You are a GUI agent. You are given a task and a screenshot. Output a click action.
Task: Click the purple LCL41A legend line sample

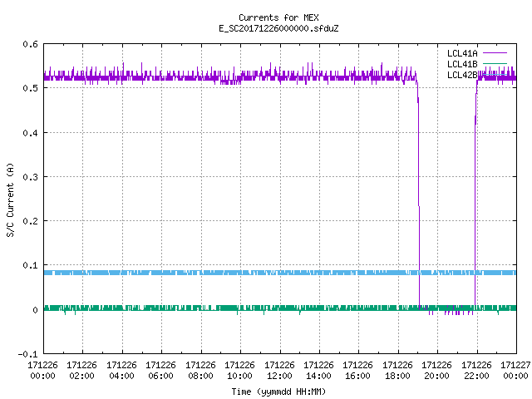tap(495, 53)
